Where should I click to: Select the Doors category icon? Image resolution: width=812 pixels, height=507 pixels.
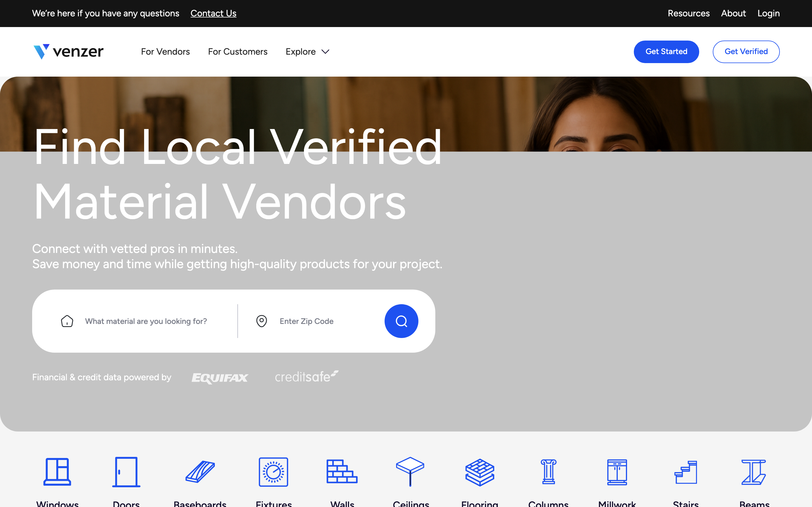point(126,472)
